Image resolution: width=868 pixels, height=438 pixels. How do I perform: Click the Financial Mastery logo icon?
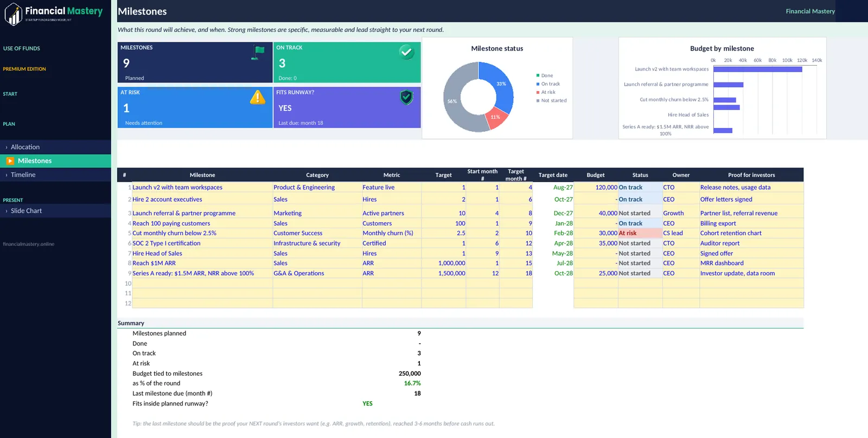pos(13,14)
